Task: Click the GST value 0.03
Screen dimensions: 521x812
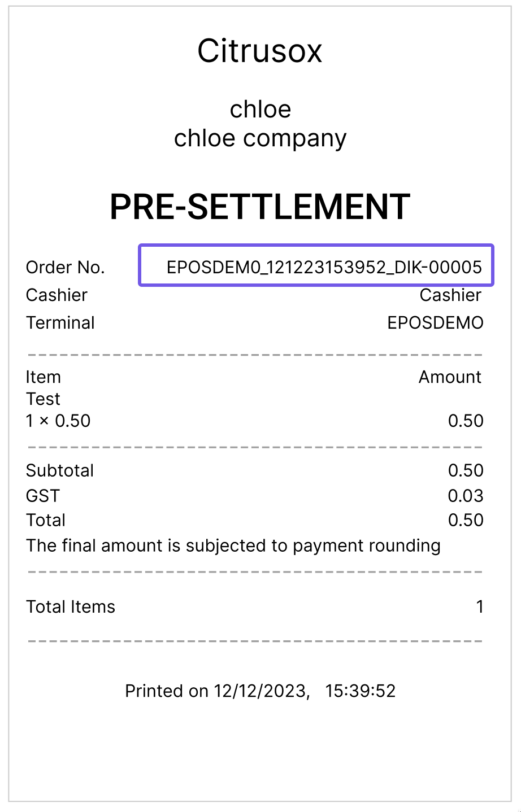Action: 466,496
